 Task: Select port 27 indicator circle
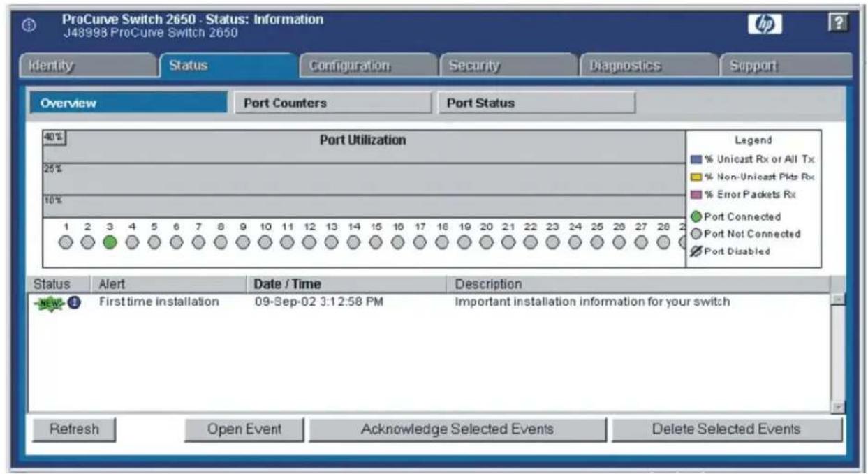(x=642, y=242)
